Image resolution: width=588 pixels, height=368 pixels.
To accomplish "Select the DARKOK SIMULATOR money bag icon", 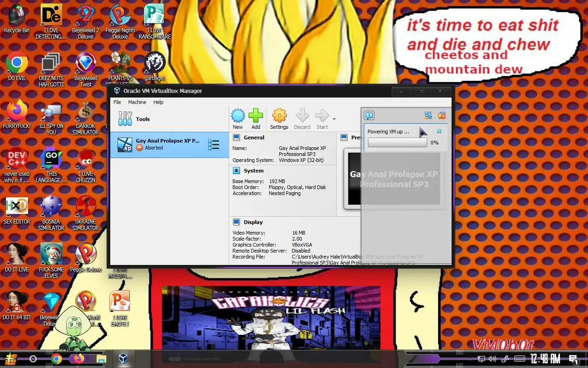I will coord(85,119).
